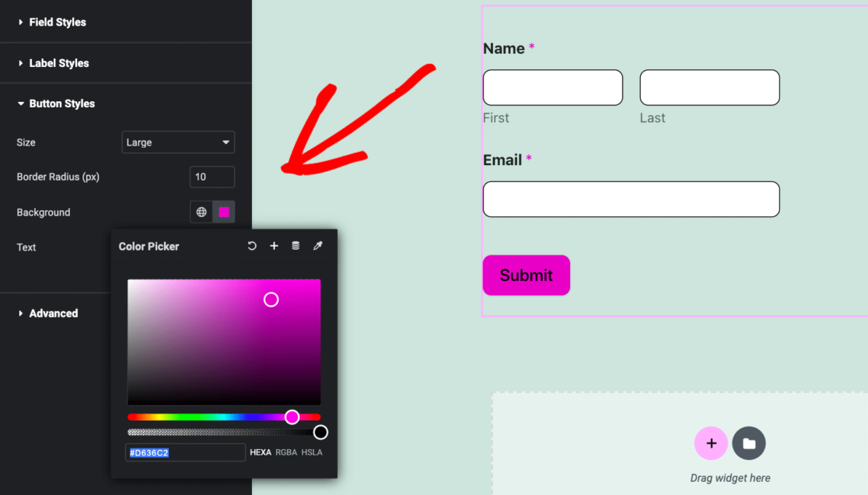The image size is (868, 495).
Task: Switch color format to HEXA
Action: pyautogui.click(x=261, y=452)
